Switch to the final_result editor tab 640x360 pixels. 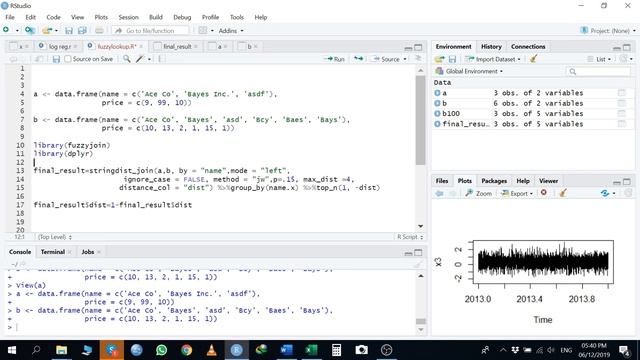[177, 47]
